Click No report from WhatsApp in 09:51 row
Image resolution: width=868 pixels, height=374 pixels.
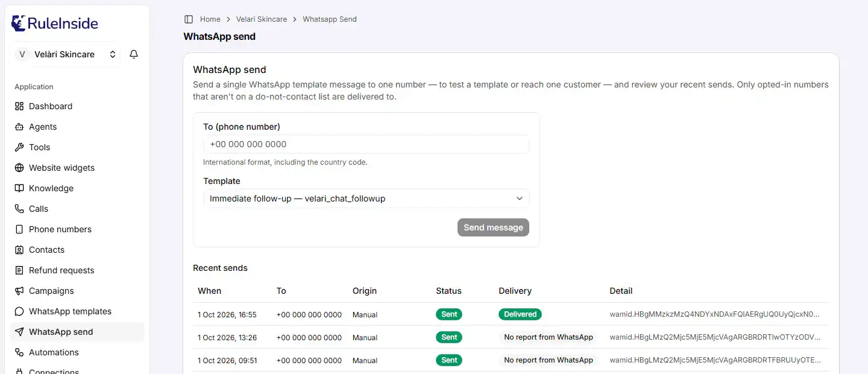coord(549,360)
